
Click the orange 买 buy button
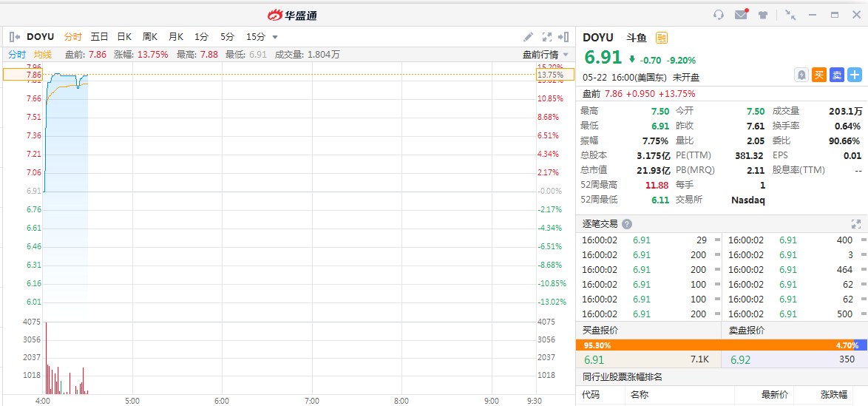pos(819,75)
